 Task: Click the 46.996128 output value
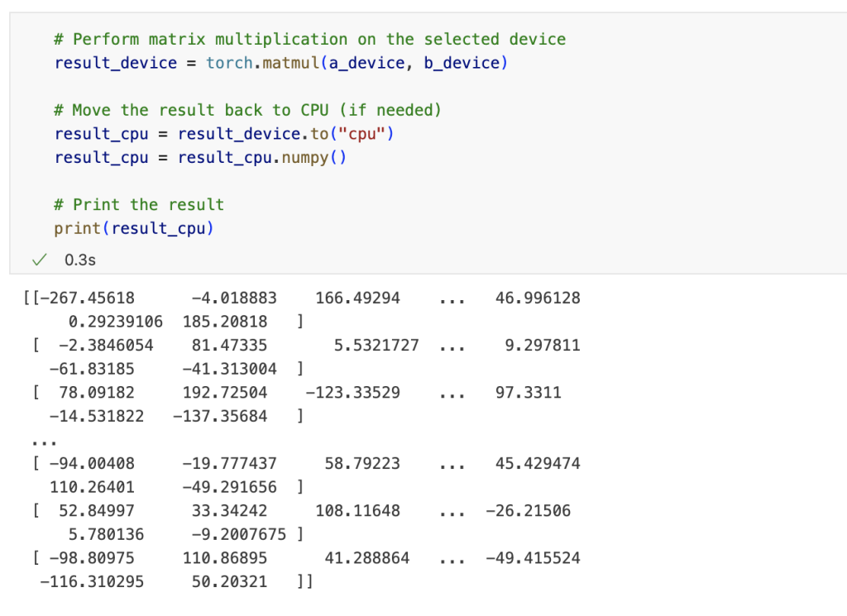pos(538,298)
